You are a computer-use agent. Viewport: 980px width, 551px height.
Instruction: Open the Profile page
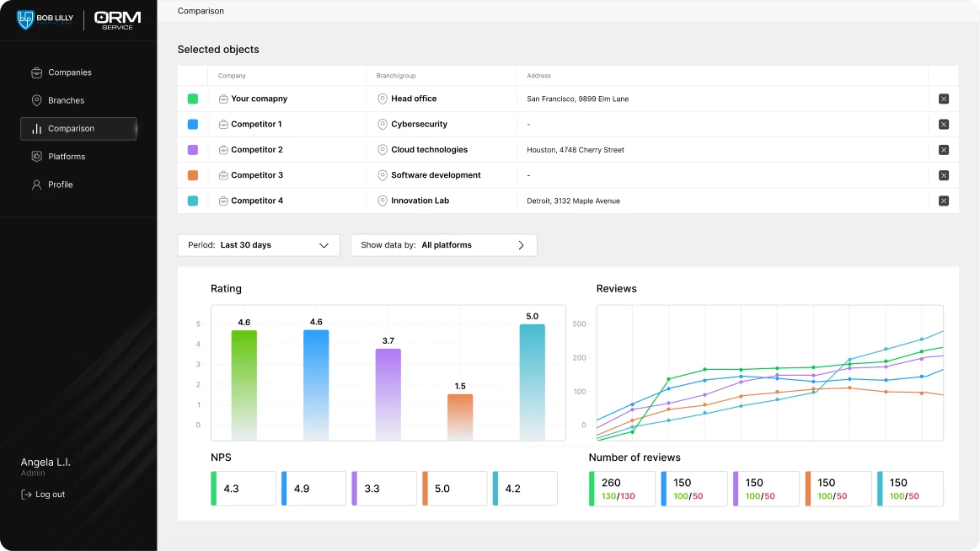[52, 185]
